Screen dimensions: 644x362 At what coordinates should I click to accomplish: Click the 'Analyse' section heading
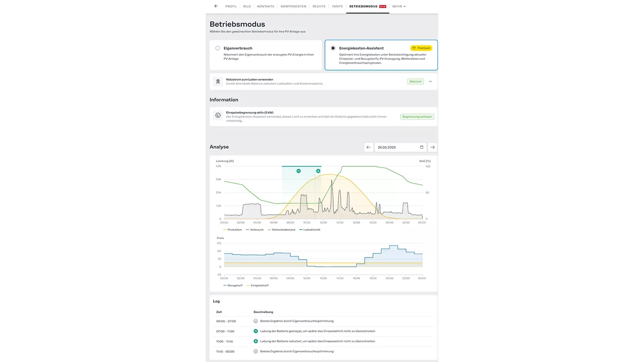coord(219,147)
